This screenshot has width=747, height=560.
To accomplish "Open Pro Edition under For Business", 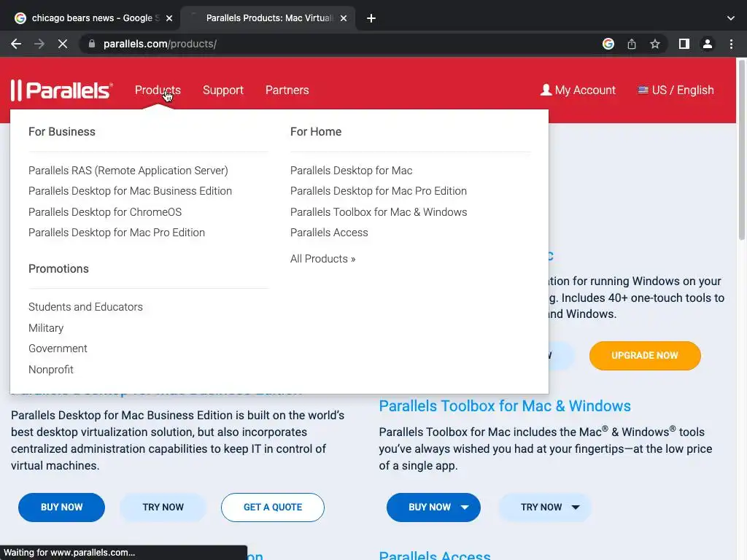I will (x=117, y=233).
